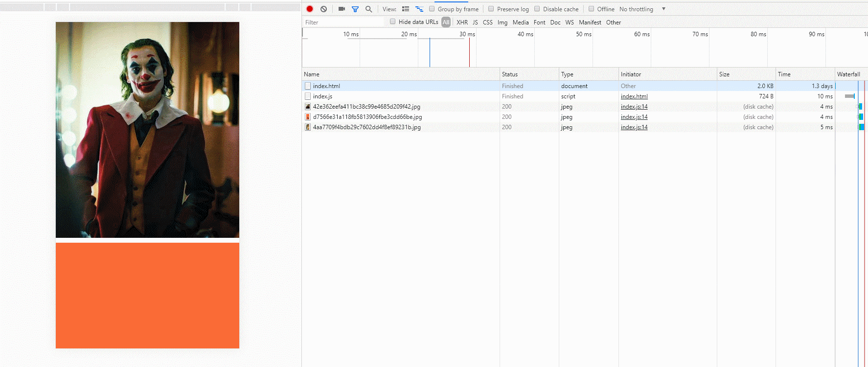868x367 pixels.
Task: Click the orange placeholder block
Action: (x=147, y=296)
